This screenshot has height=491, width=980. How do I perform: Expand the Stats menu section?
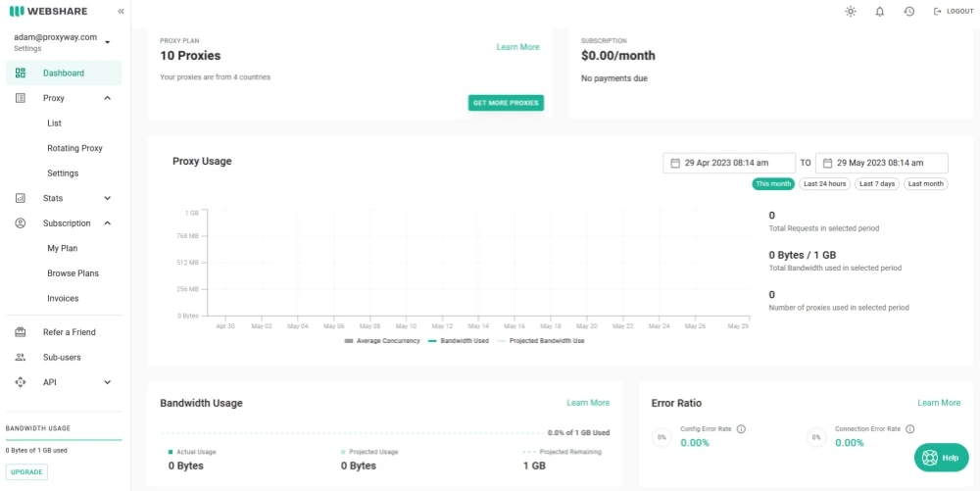(108, 198)
